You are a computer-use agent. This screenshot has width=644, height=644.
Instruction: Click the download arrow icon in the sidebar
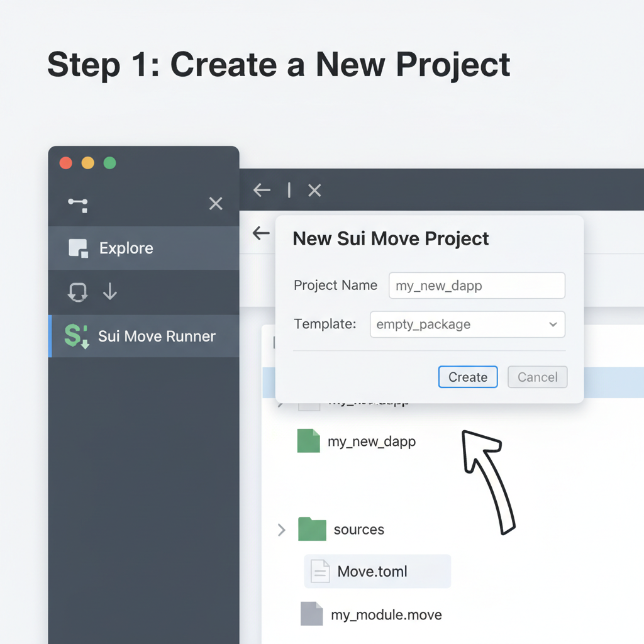click(109, 291)
